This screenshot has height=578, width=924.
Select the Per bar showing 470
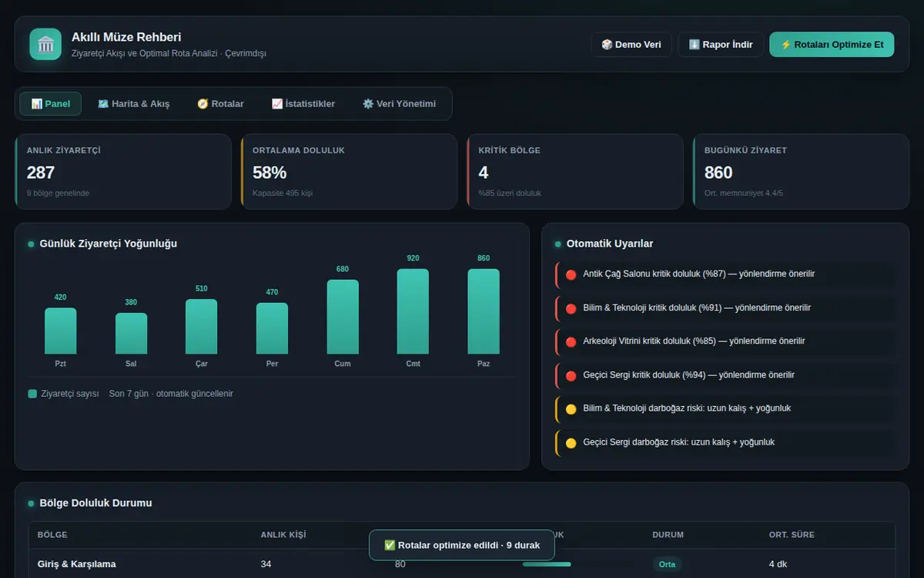(x=272, y=328)
